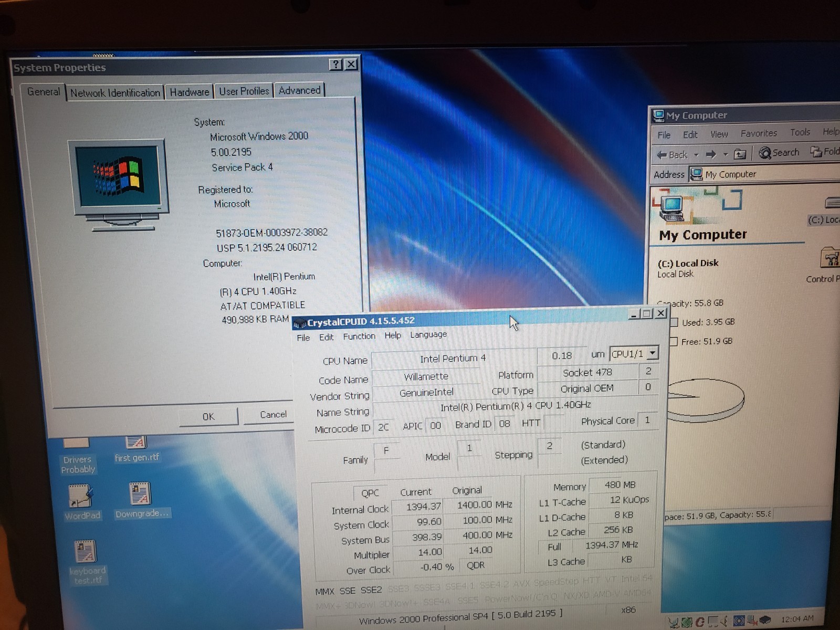The width and height of the screenshot is (840, 630).
Task: Click the gray display tray icon
Action: coord(713,622)
